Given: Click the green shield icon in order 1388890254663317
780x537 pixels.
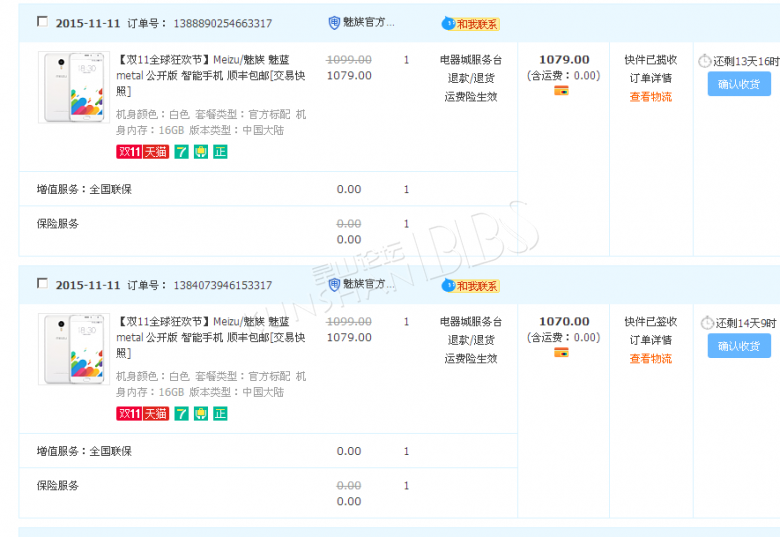Looking at the screenshot, I should (x=201, y=152).
